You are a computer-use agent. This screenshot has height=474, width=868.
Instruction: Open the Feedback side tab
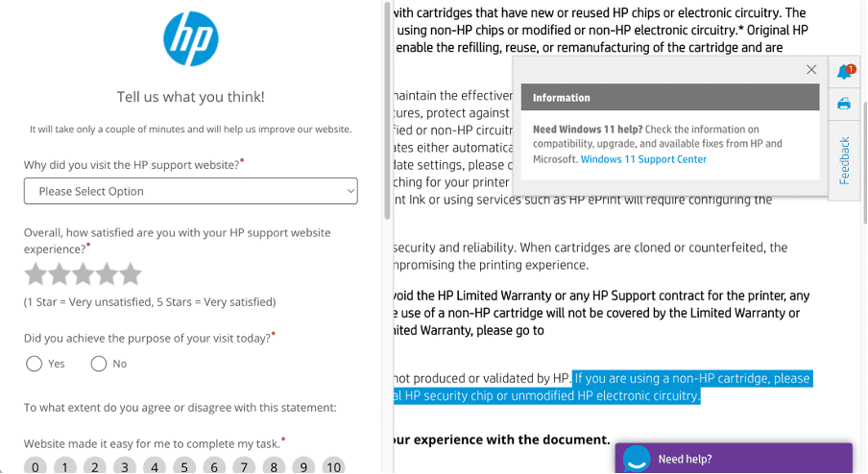844,160
